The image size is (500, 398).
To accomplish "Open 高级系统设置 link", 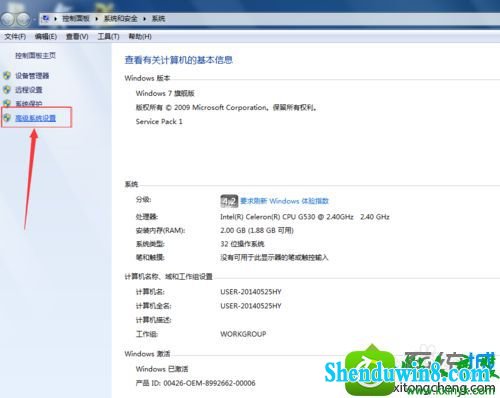I will tap(35, 118).
